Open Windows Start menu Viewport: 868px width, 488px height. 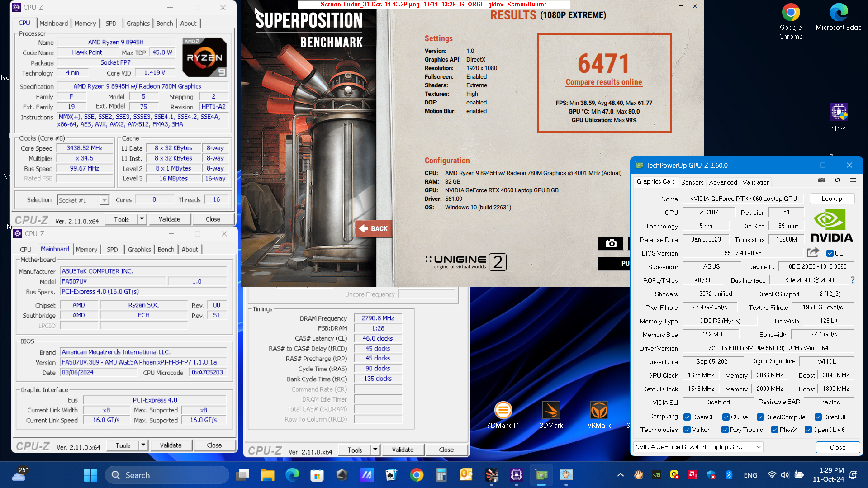point(90,475)
